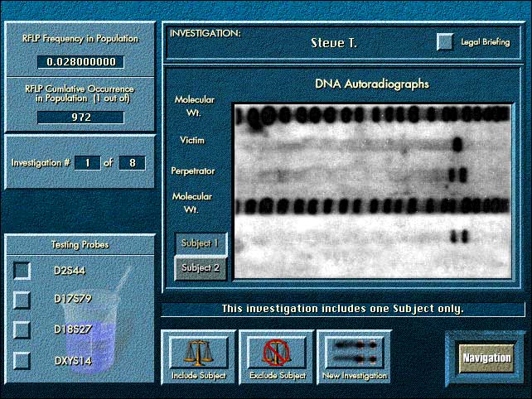Click the INVESTIGATION: heading label

pos(206,33)
